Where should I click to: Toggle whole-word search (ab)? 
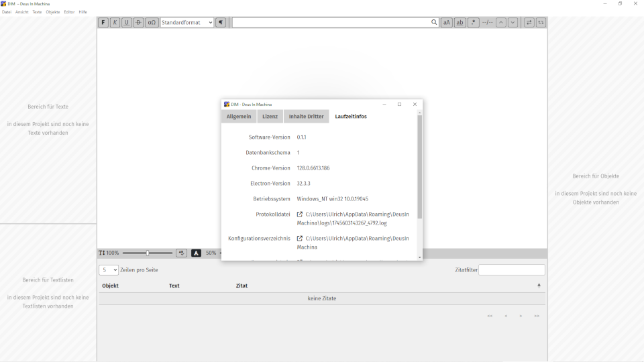[x=460, y=23]
